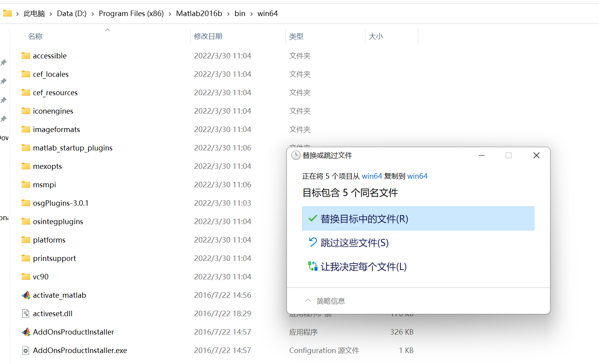Click date 2016/7/22 18:29
Screen dimensions: 599x364
pyautogui.click(x=223, y=313)
